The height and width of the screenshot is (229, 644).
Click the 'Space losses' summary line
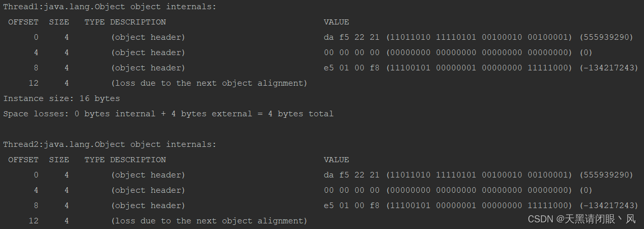point(168,114)
